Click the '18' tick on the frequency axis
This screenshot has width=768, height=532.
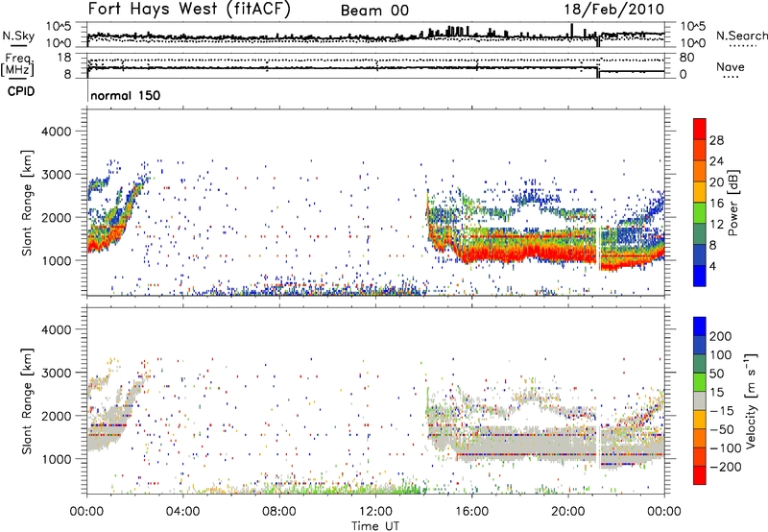coord(64,58)
